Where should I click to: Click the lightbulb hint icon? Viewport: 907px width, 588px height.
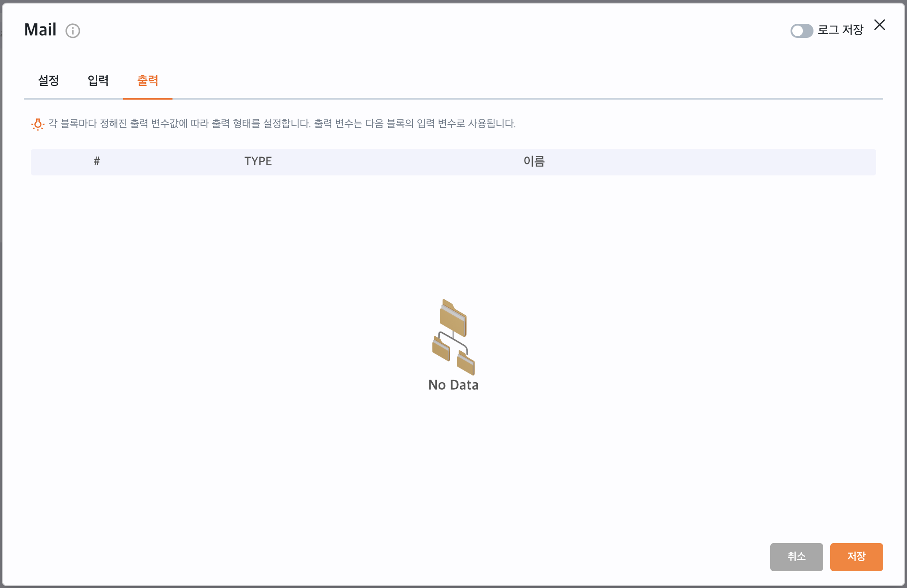click(38, 124)
